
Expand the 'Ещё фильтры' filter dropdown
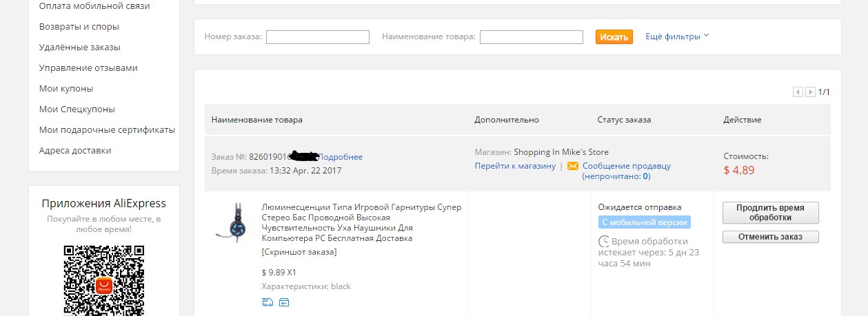[677, 36]
